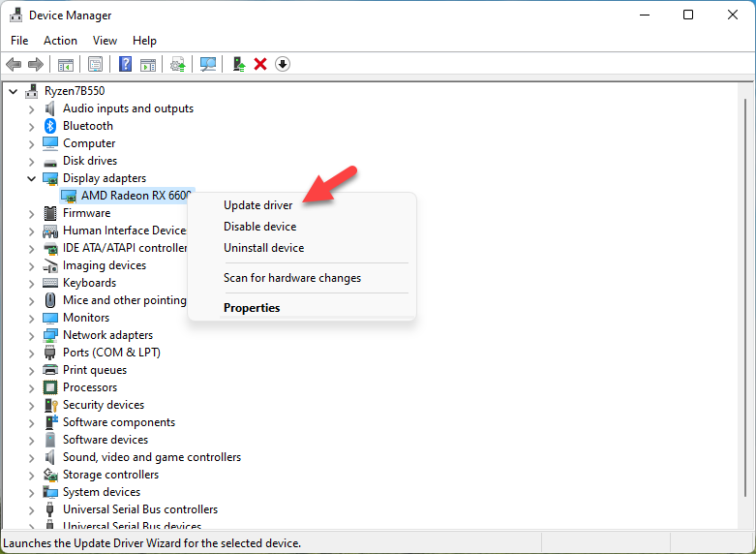Choose Properties from context menu
Screen dimensions: 756x554
click(252, 308)
